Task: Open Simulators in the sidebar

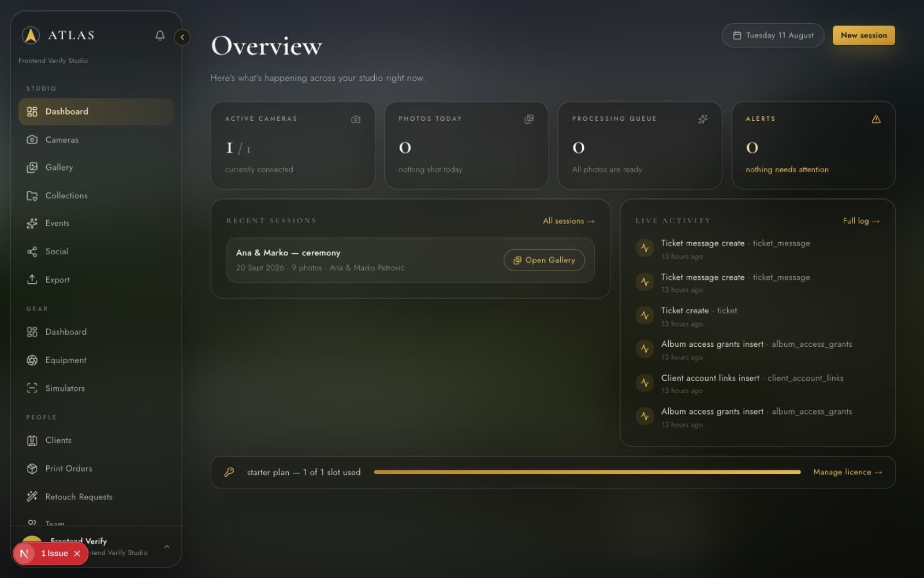Action: [96, 388]
